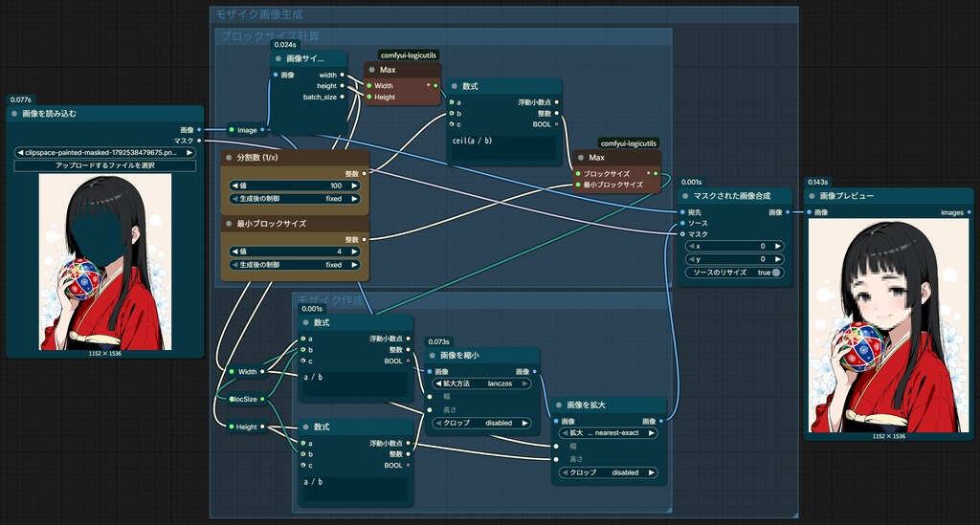Image resolution: width=980 pixels, height=525 pixels.
Task: Open the clipspace-painted-masked file combo
Action: pyautogui.click(x=105, y=152)
